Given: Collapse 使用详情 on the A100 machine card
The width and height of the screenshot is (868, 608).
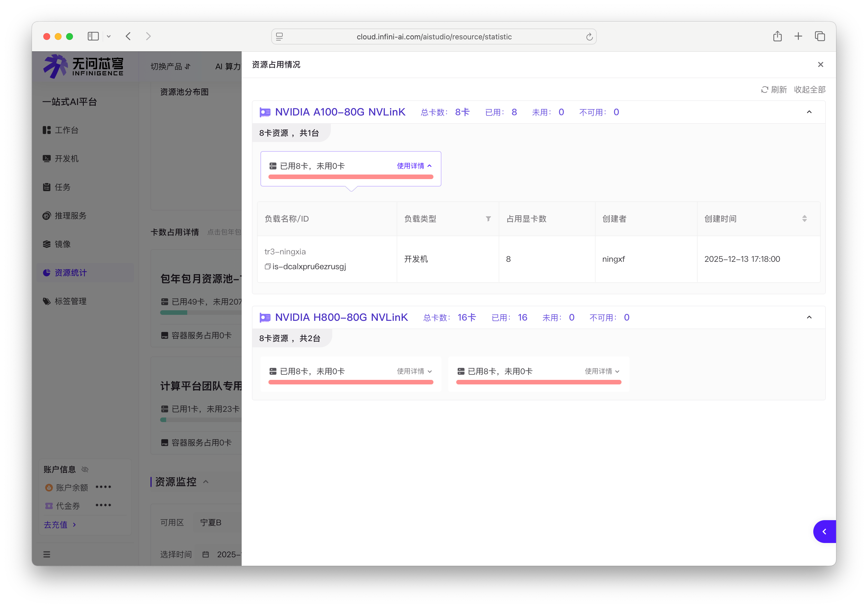Looking at the screenshot, I should [x=414, y=166].
